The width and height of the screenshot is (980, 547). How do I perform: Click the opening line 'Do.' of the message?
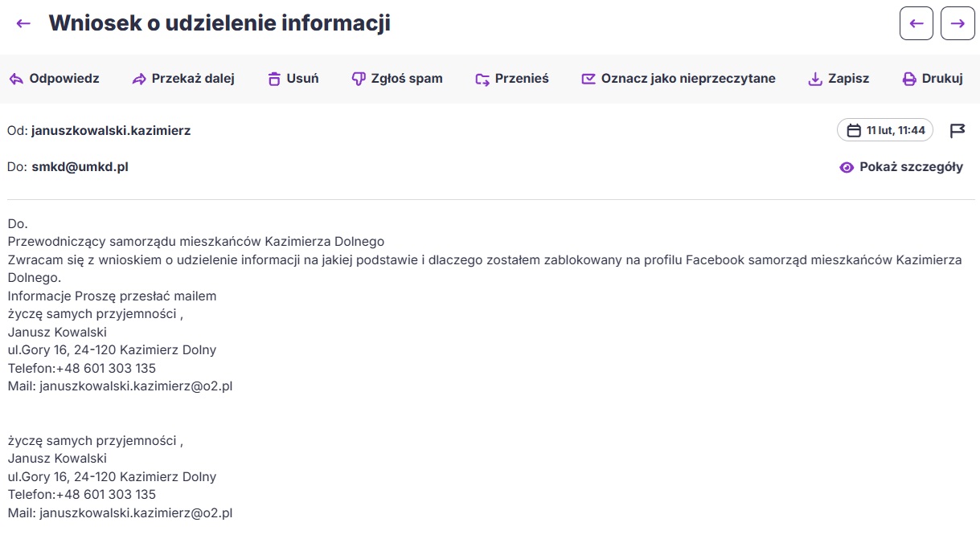(x=18, y=223)
